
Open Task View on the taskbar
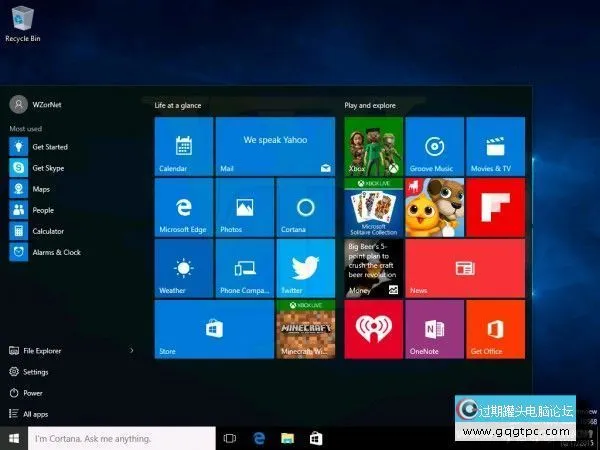230,438
